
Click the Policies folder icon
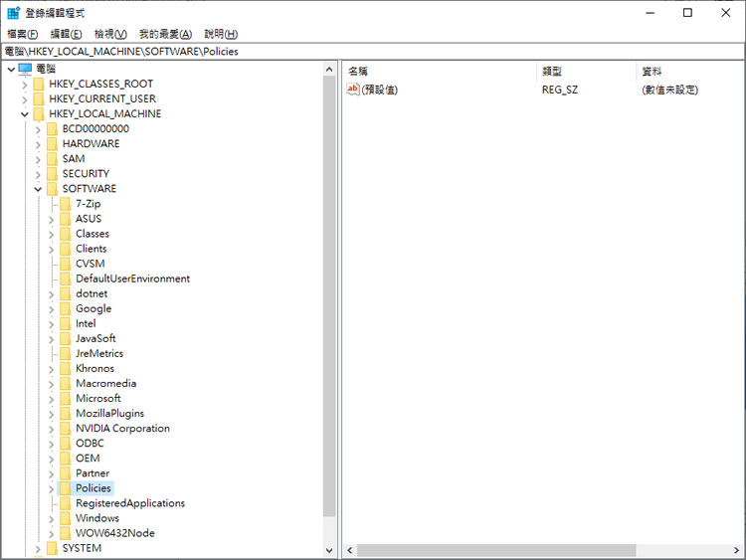pyautogui.click(x=66, y=488)
